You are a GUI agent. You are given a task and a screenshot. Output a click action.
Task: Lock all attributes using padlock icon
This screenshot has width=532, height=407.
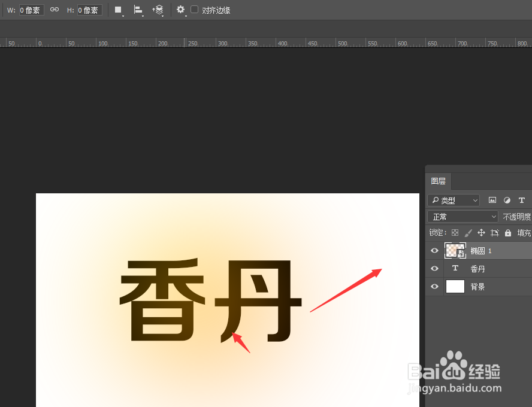(508, 232)
